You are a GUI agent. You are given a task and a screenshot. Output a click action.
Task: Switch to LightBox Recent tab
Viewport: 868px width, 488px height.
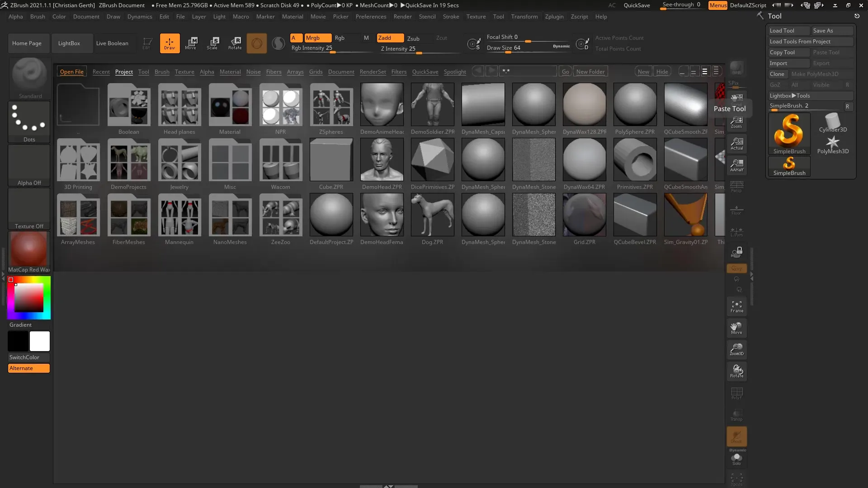pos(101,72)
